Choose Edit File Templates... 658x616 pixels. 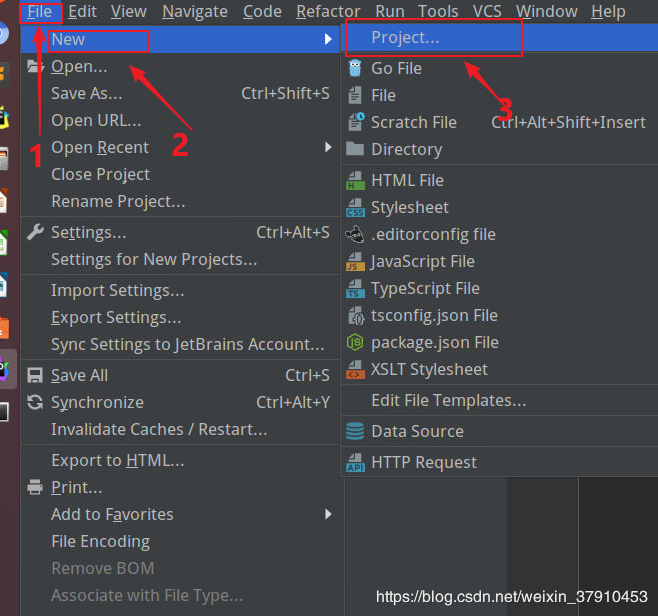[x=499, y=400]
